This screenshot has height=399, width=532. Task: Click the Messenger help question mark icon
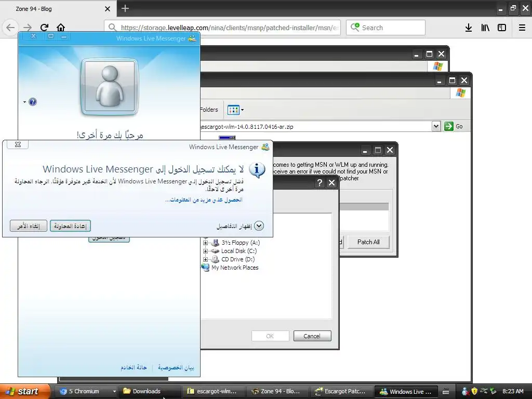point(33,102)
